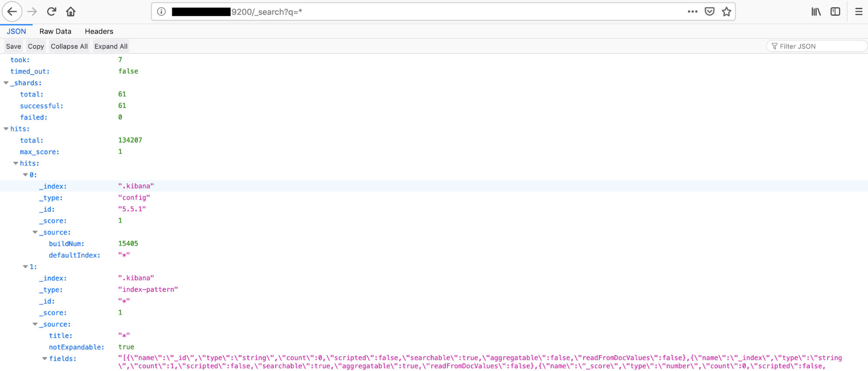868x371 pixels.
Task: Switch to the Headers tab
Action: coord(99,31)
